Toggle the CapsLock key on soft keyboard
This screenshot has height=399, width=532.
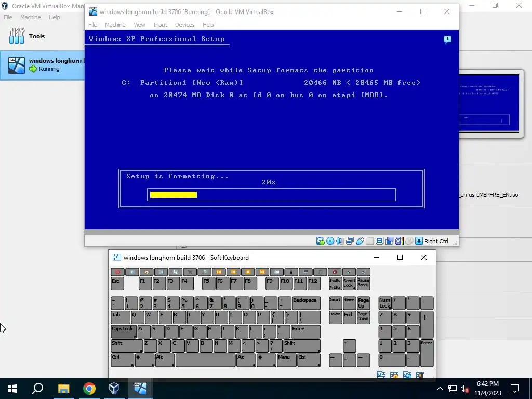[x=124, y=331]
